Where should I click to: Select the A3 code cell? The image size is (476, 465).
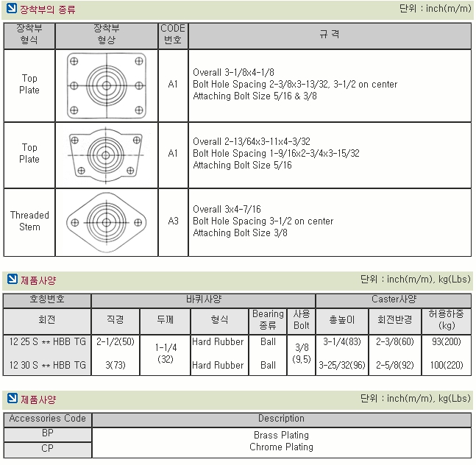(x=173, y=221)
